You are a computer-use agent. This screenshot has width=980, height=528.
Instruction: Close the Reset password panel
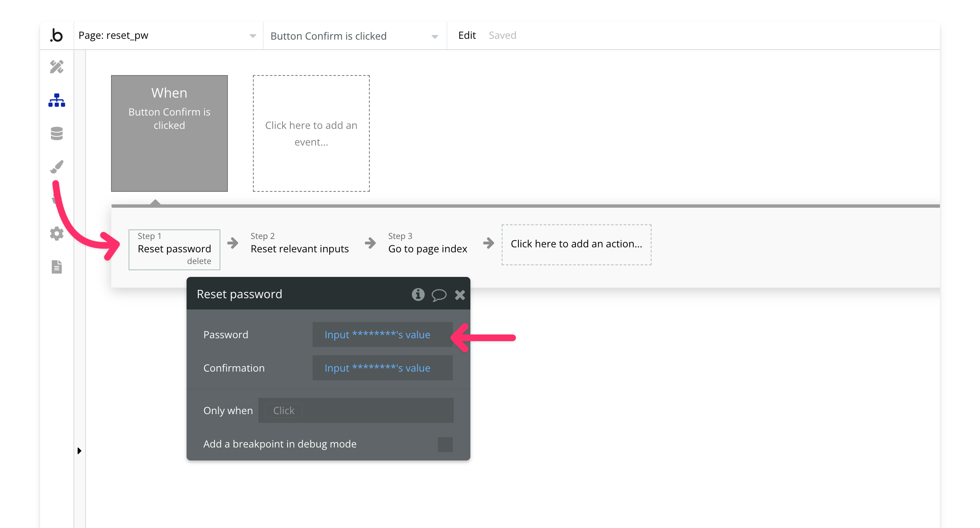[460, 295]
